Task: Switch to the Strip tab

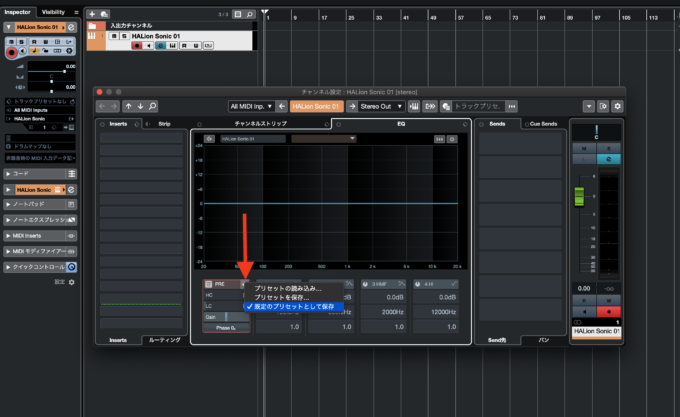Action: tap(164, 124)
